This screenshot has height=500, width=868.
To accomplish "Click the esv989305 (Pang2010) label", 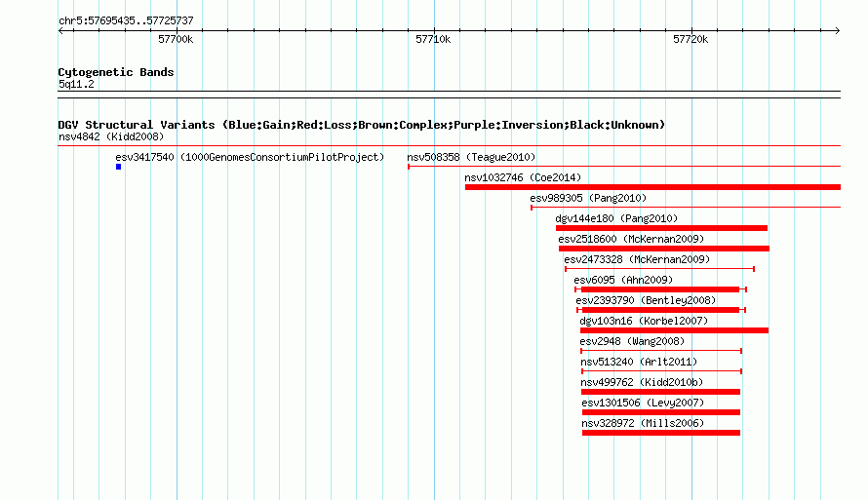I will (588, 198).
